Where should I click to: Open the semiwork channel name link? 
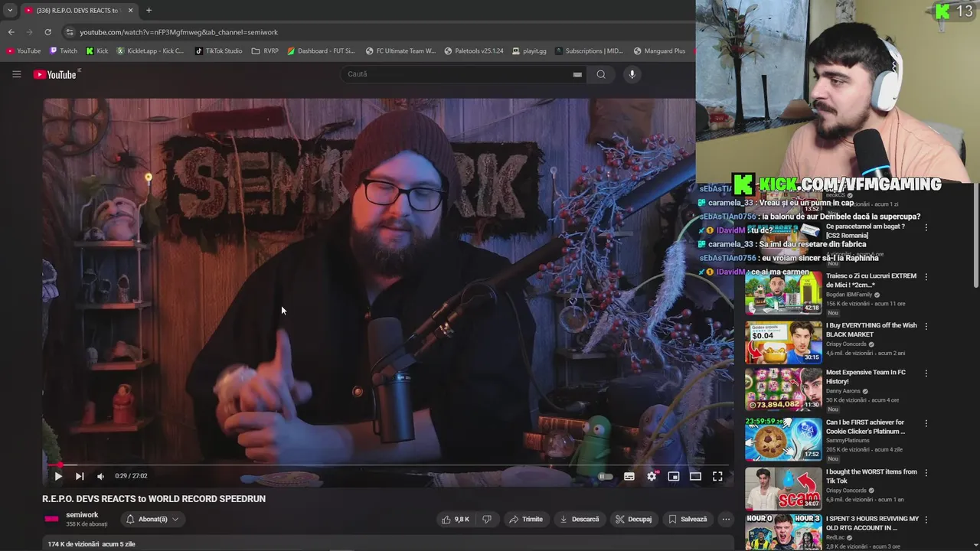coord(82,515)
